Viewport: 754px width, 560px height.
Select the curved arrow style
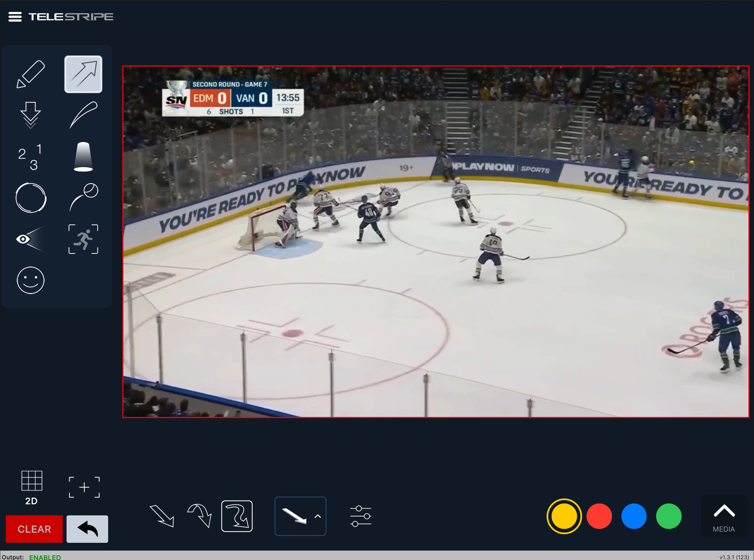[x=200, y=516]
